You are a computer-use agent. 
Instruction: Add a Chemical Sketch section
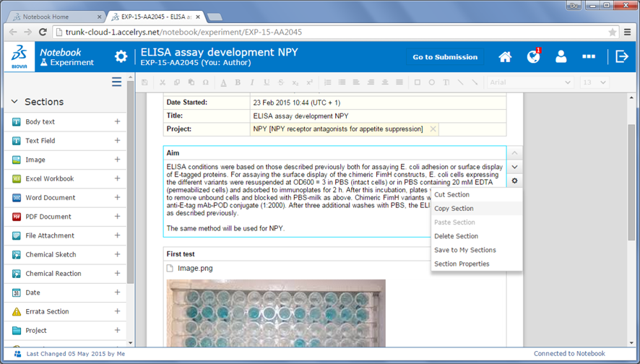117,254
